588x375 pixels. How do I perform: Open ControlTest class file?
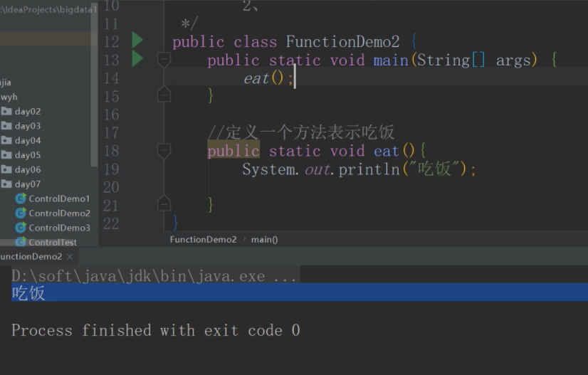[x=53, y=242]
